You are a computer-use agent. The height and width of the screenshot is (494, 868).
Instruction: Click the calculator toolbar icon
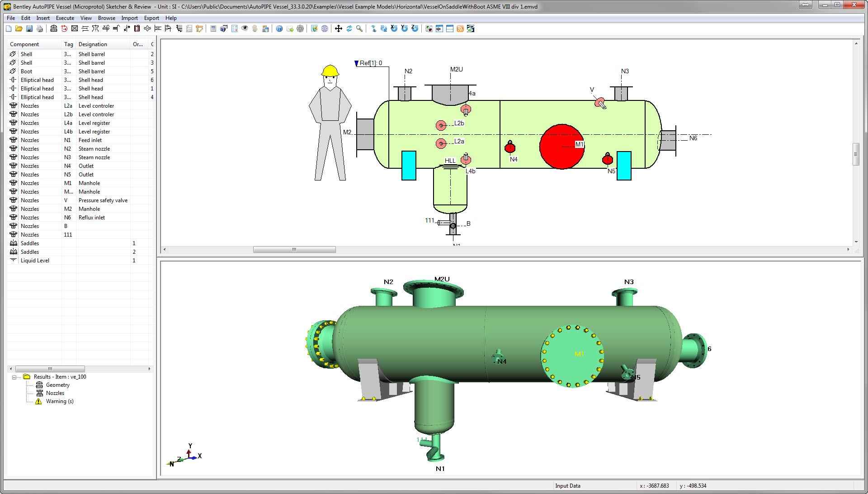(x=213, y=28)
